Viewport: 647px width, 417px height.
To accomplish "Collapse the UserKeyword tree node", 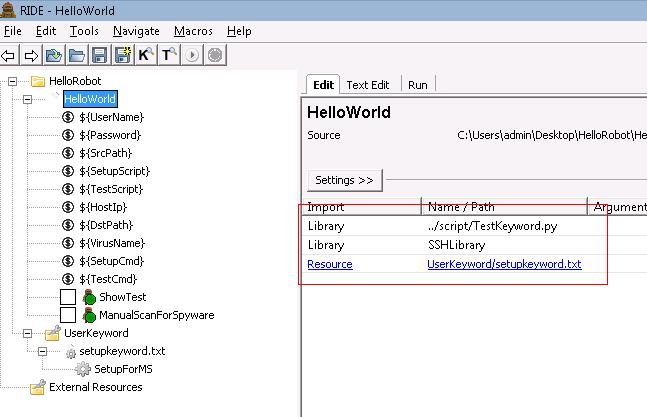I will tap(27, 333).
